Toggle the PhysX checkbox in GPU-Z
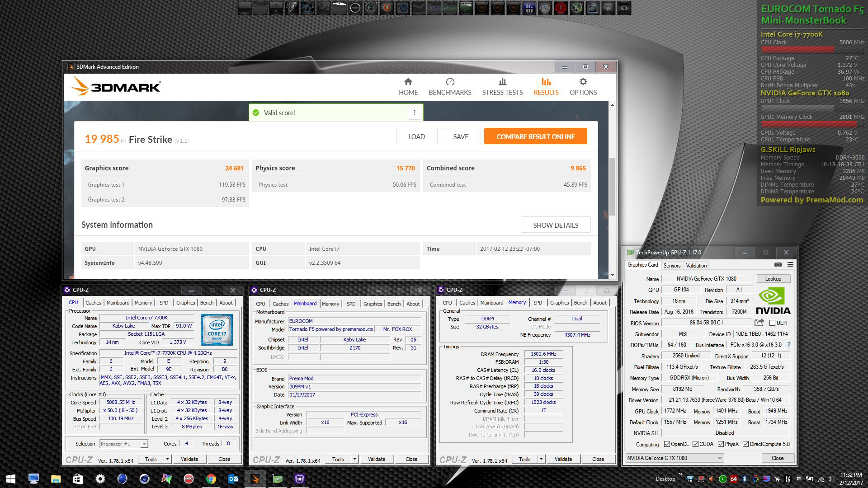Image resolution: width=868 pixels, height=488 pixels. [721, 444]
